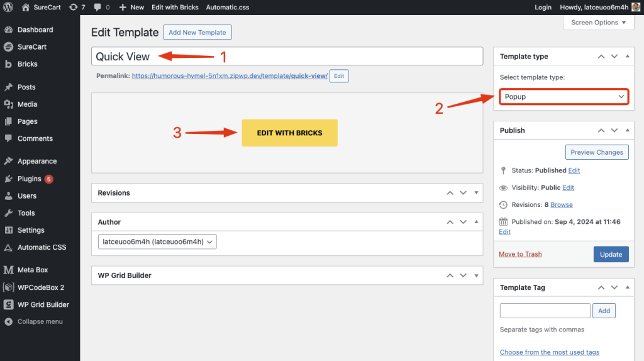
Task: Move the Template type panel up
Action: point(601,56)
